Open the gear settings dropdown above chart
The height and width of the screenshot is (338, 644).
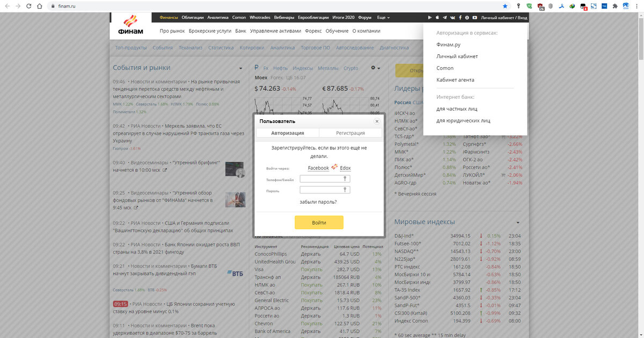coord(375,68)
